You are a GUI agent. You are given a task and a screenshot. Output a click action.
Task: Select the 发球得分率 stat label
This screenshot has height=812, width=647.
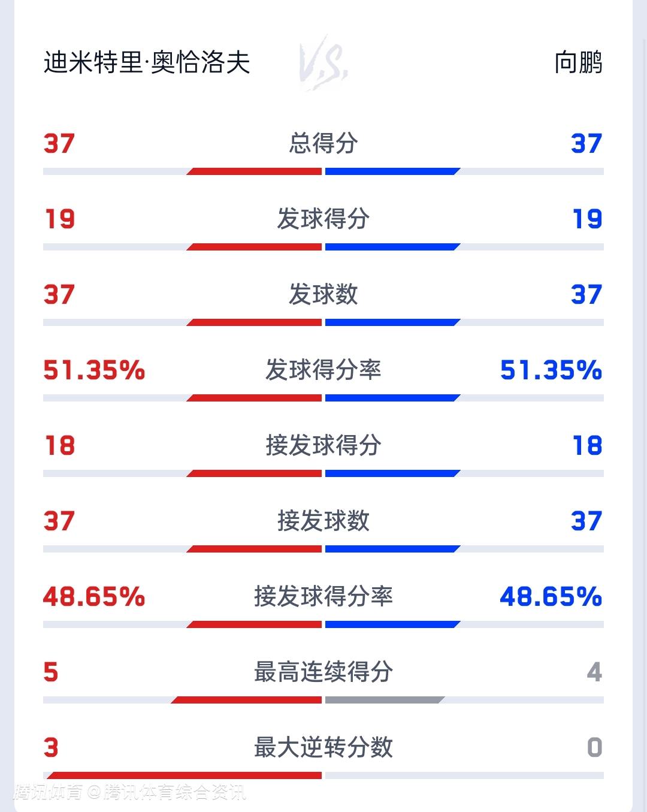pyautogui.click(x=323, y=370)
